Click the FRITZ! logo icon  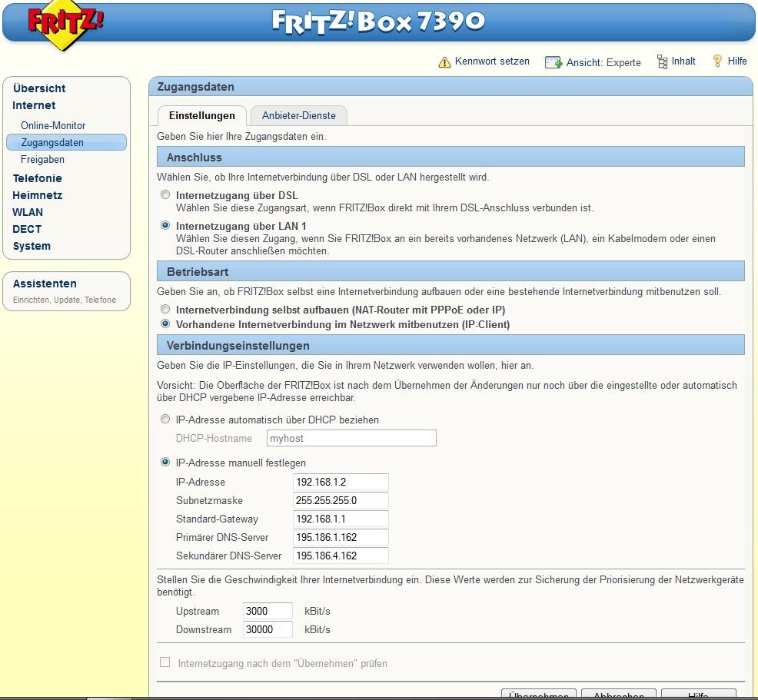pos(65,25)
